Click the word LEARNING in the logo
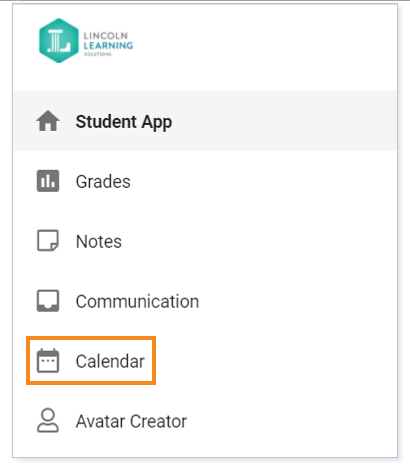The image size is (410, 472). (x=108, y=45)
